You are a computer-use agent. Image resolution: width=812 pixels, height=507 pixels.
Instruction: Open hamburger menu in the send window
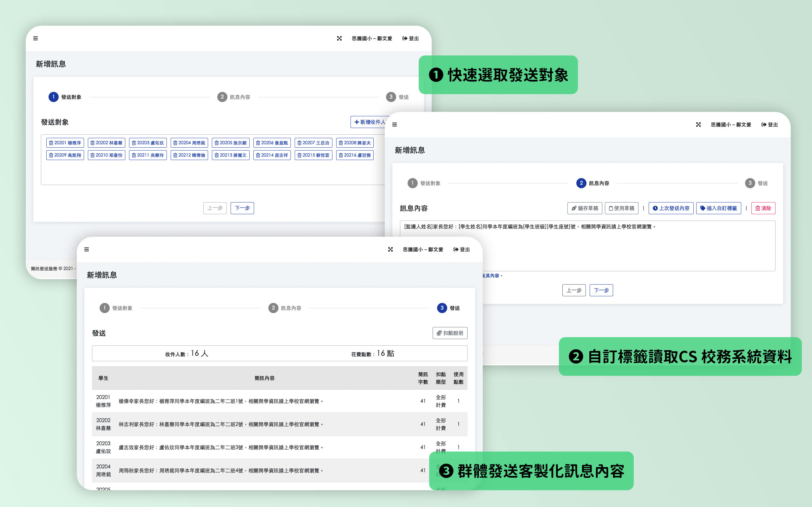[87, 249]
